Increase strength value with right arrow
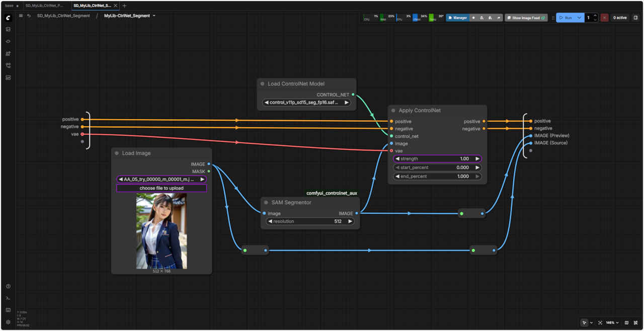 tap(477, 159)
